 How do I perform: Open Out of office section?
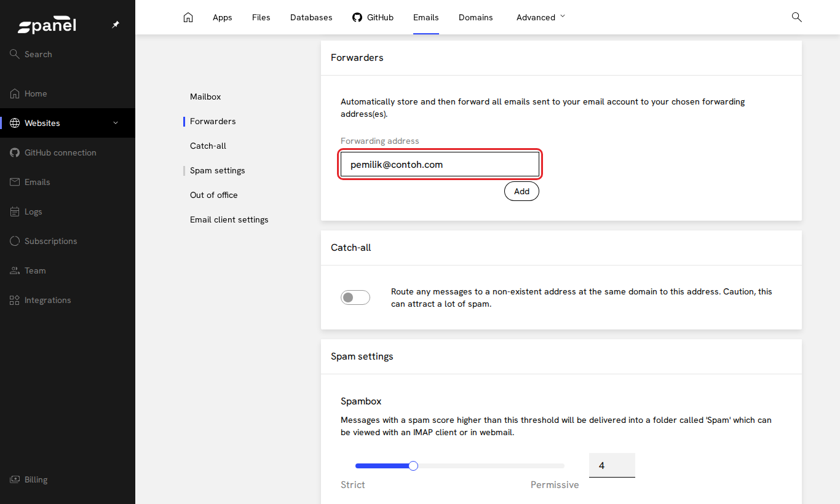(214, 195)
